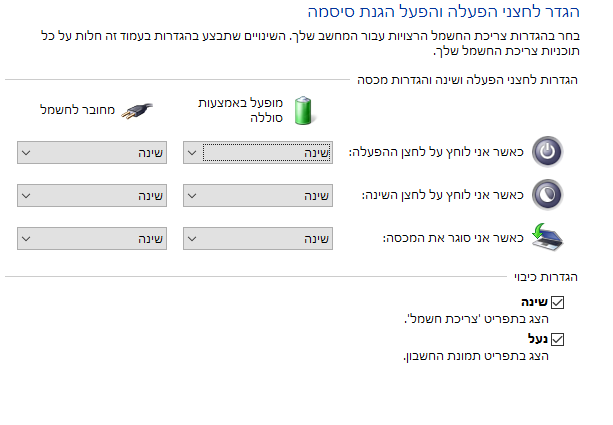Click the sleep button moon icon
Image resolution: width=613 pixels, height=425 pixels.
coord(547,195)
